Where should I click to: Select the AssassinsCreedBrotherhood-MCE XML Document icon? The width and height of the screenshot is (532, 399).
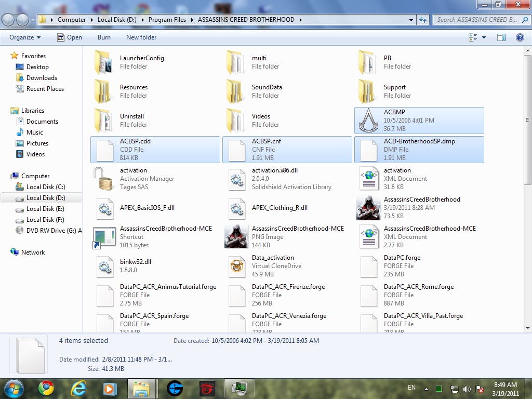369,237
